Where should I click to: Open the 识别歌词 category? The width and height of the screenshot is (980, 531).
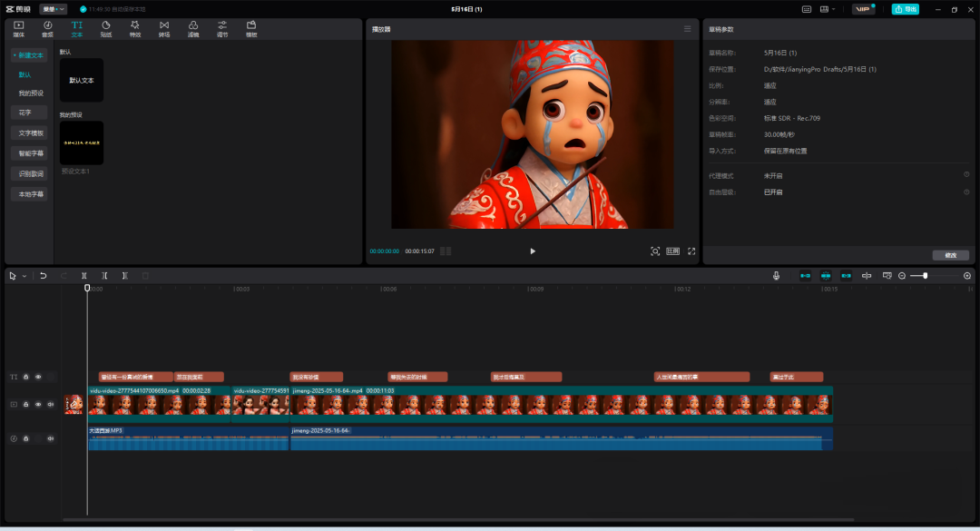pyautogui.click(x=29, y=174)
